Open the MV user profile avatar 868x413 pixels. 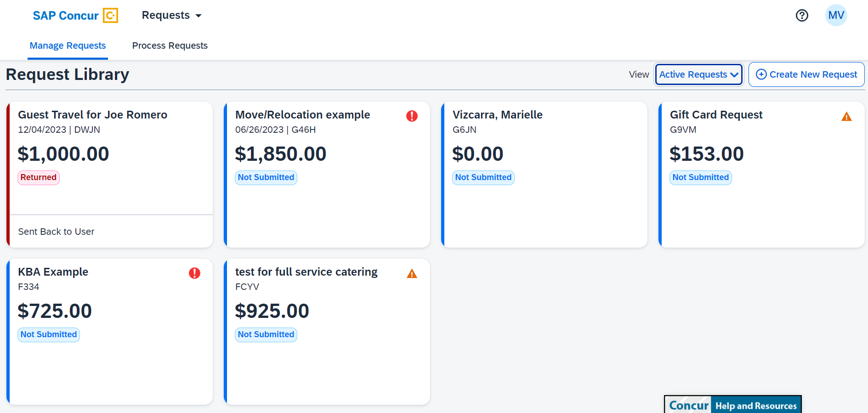836,16
